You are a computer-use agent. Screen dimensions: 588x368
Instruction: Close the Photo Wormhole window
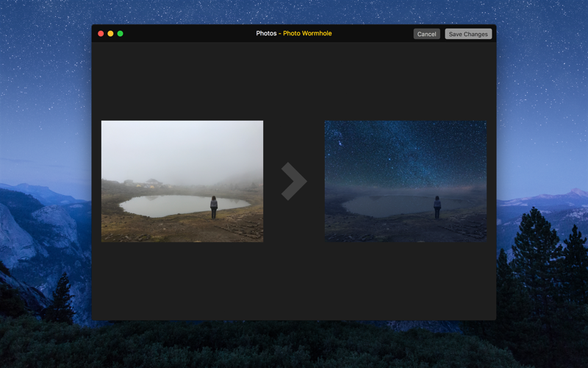tap(101, 33)
